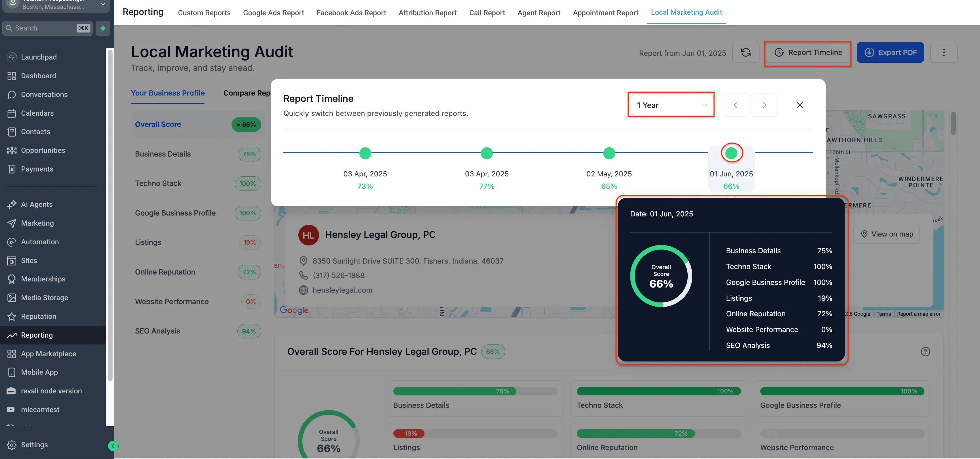Switch to the Facebook Ads Report tab

point(351,13)
